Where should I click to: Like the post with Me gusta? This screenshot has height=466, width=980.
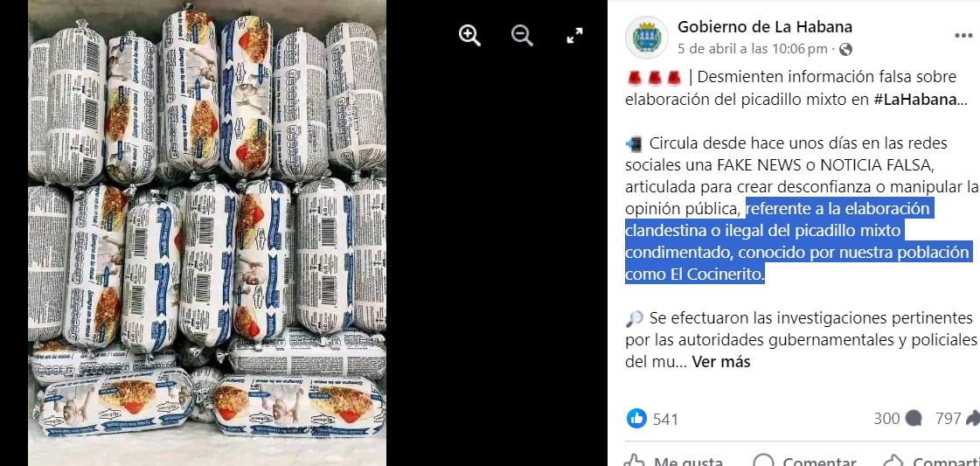pos(674,461)
